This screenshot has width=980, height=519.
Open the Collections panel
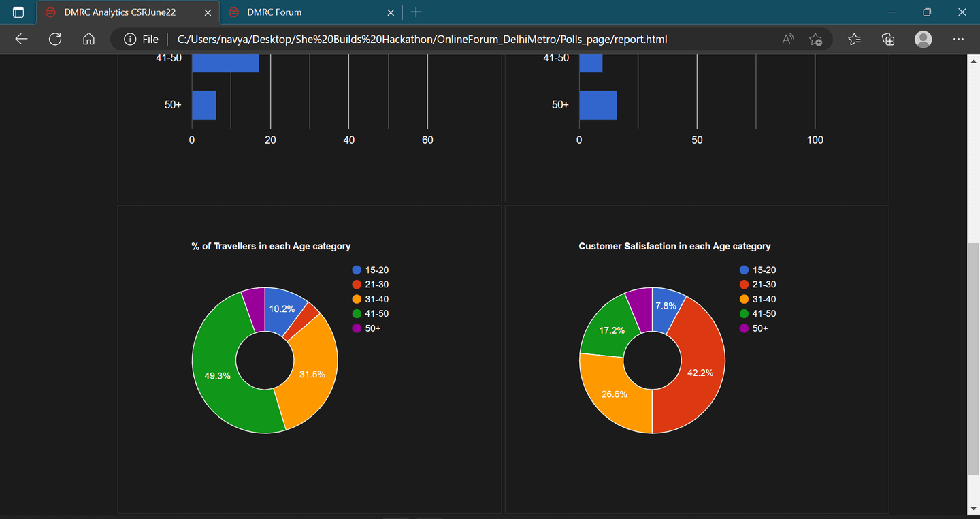click(888, 40)
